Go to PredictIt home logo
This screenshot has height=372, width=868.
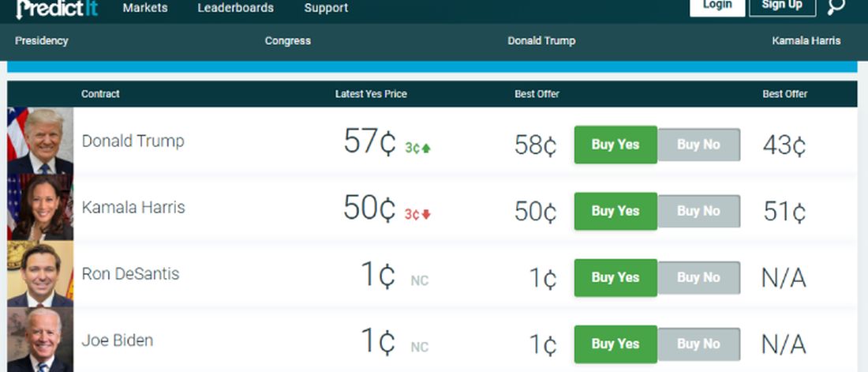point(57,8)
